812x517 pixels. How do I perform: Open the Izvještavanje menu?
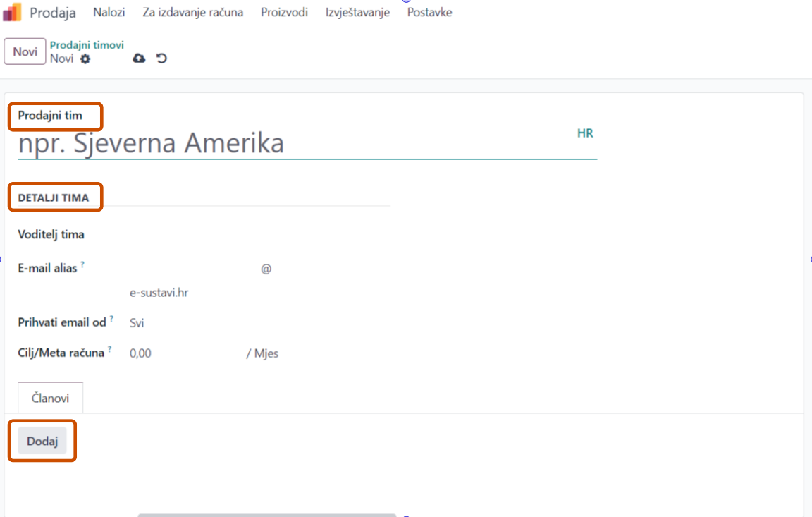(x=357, y=12)
